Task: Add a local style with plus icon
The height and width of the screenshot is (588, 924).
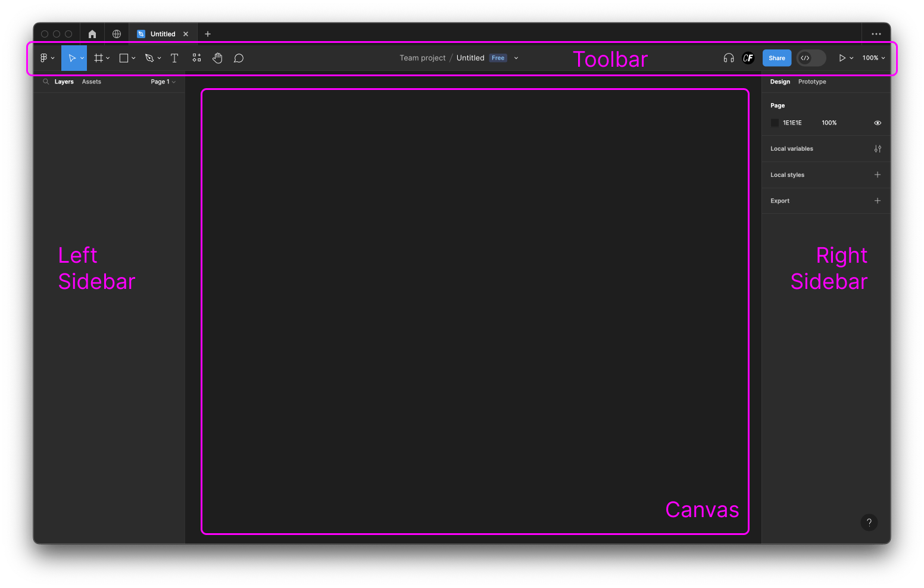Action: (878, 175)
